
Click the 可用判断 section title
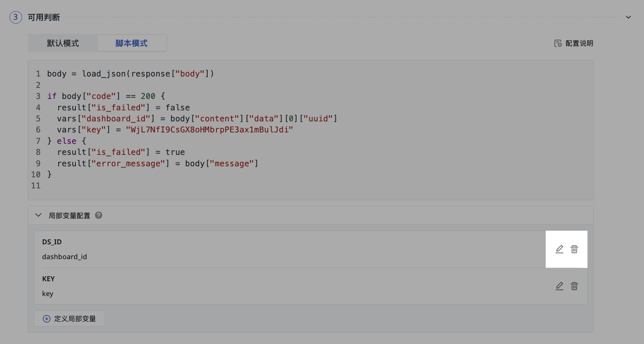(x=44, y=18)
